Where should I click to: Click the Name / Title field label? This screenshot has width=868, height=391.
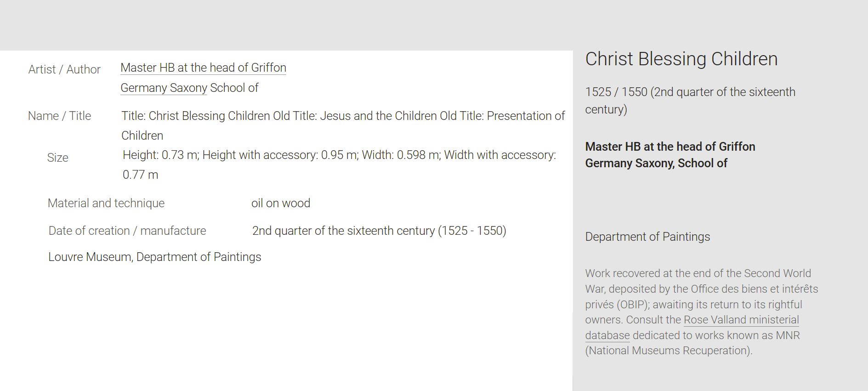click(x=59, y=116)
